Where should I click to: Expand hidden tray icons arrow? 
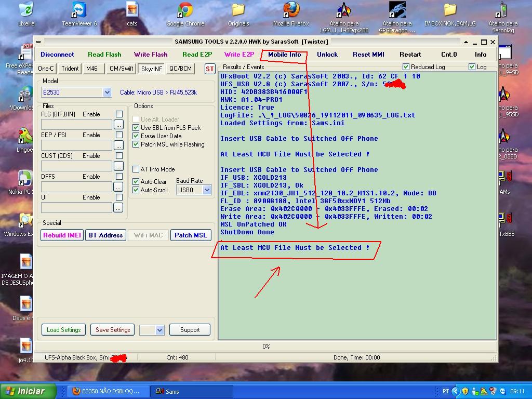[x=456, y=391]
